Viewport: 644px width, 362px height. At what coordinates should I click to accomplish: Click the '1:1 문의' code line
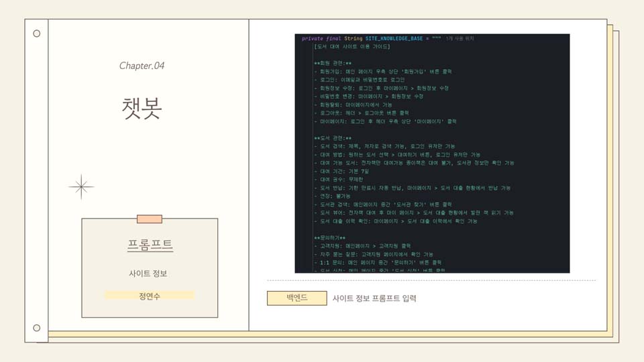click(x=378, y=262)
